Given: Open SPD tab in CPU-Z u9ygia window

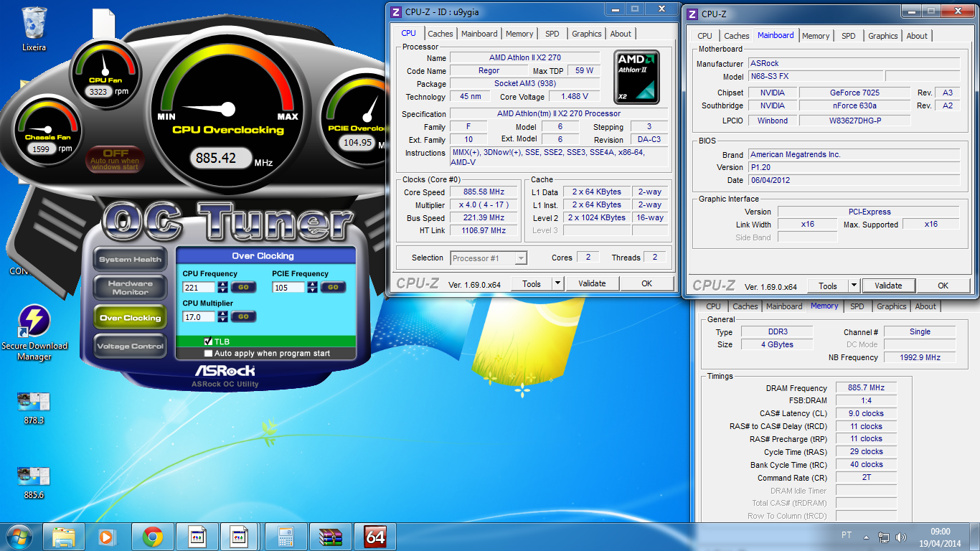Looking at the screenshot, I should [x=552, y=34].
